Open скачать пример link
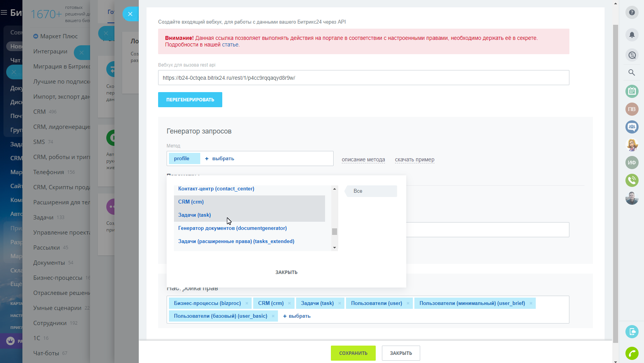The height and width of the screenshot is (363, 644). click(x=415, y=159)
